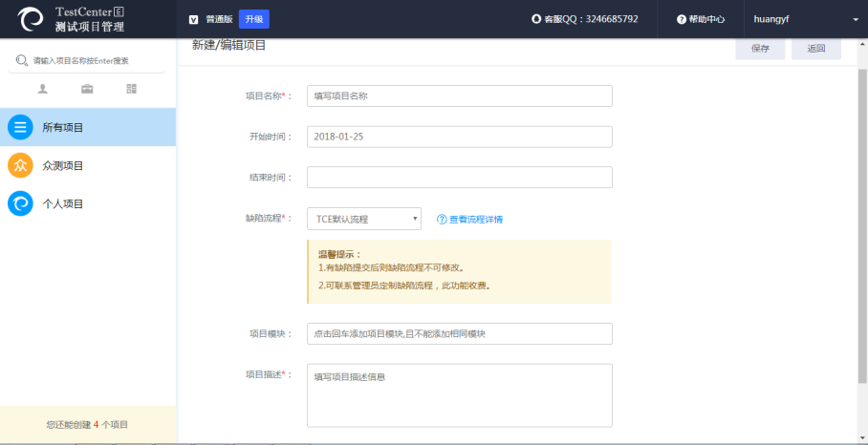868x445 pixels.
Task: Open 帮助中心 in the top bar
Action: (701, 19)
